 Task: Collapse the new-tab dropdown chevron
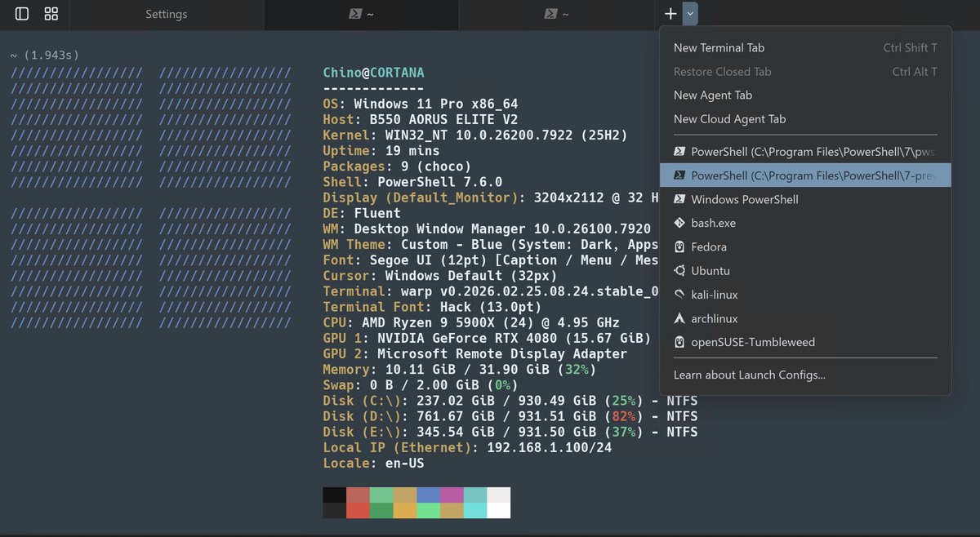pyautogui.click(x=691, y=14)
